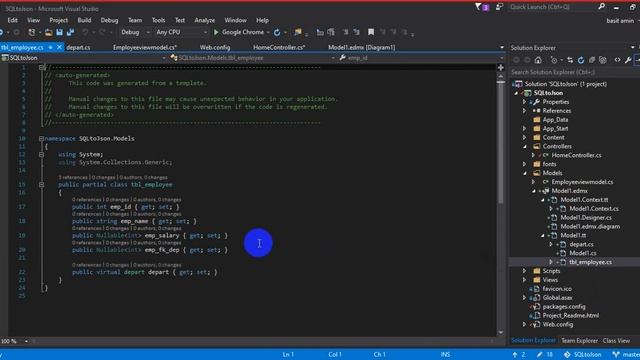
Task: Switch to the Employeeviewmodel.cs tab
Action: (x=144, y=47)
